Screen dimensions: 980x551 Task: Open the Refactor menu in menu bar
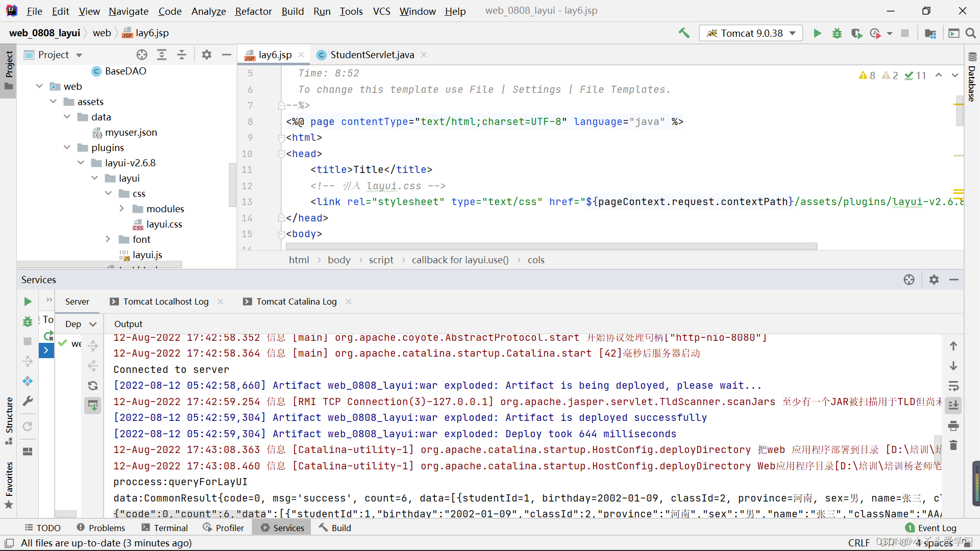[253, 11]
